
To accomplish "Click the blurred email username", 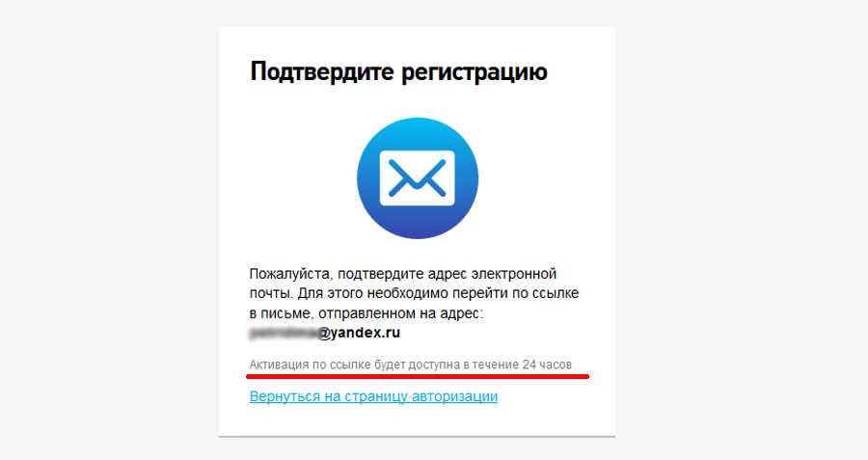I will tap(283, 334).
